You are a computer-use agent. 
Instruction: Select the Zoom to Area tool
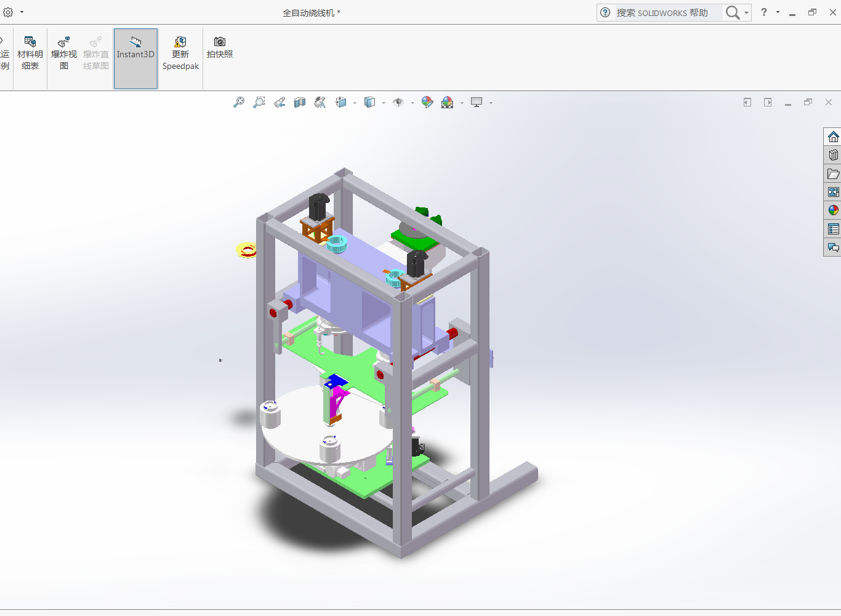pos(259,102)
